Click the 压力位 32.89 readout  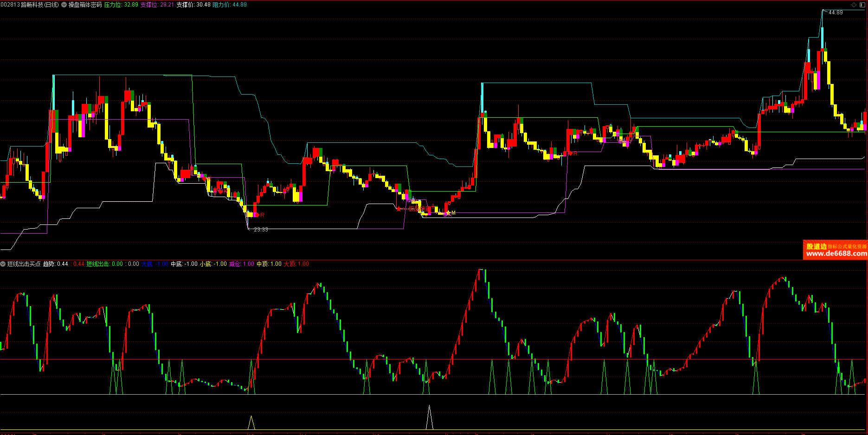tap(121, 5)
